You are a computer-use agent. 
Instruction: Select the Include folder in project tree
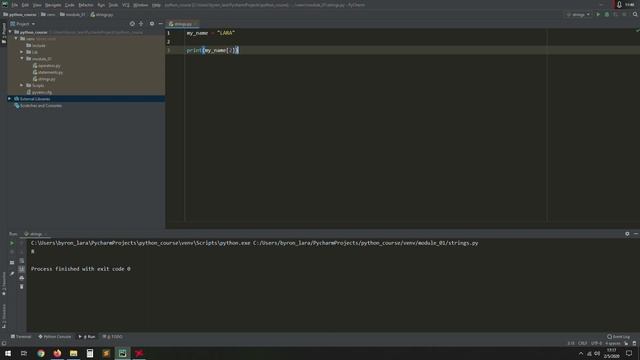[x=36, y=45]
